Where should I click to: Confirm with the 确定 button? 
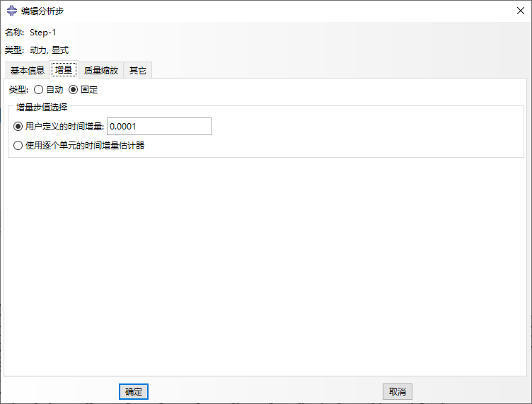point(134,391)
